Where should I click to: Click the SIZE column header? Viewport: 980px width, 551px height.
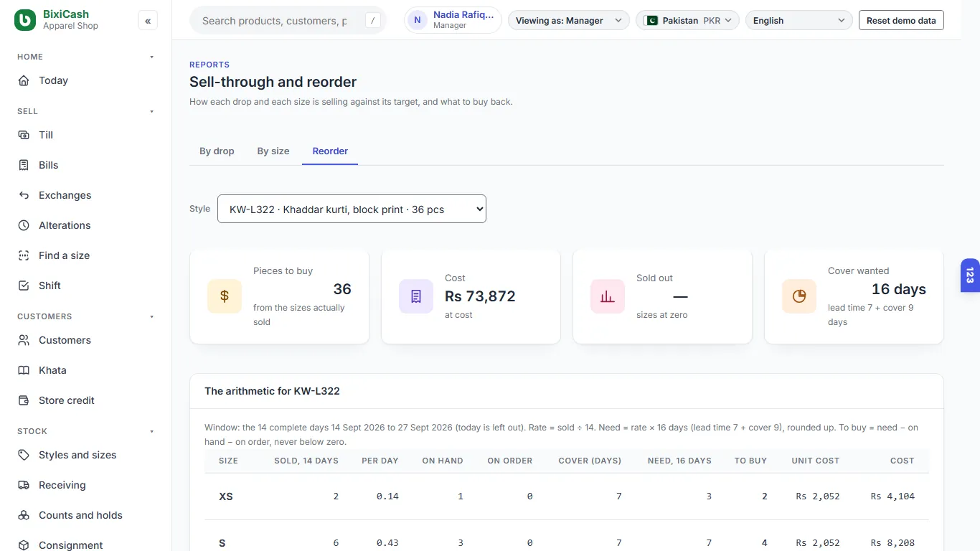[x=228, y=461]
